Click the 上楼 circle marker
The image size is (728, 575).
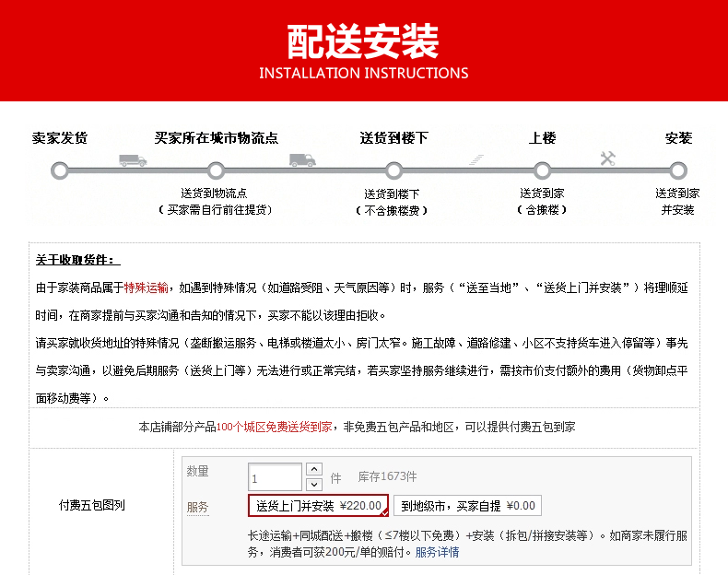(542, 170)
